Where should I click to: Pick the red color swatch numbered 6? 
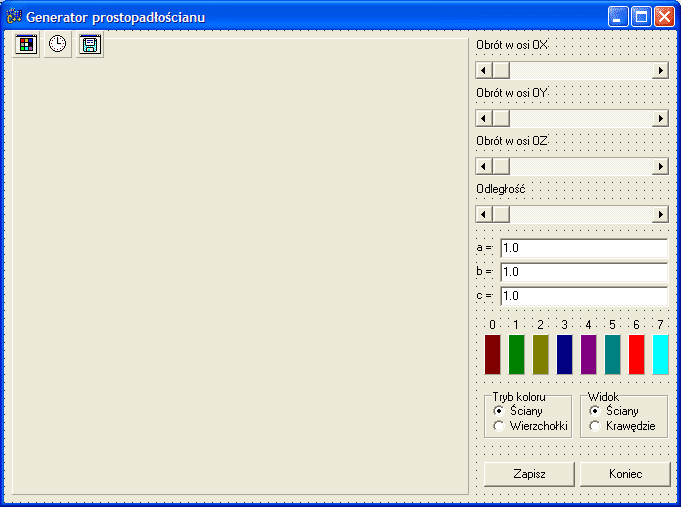click(x=636, y=355)
